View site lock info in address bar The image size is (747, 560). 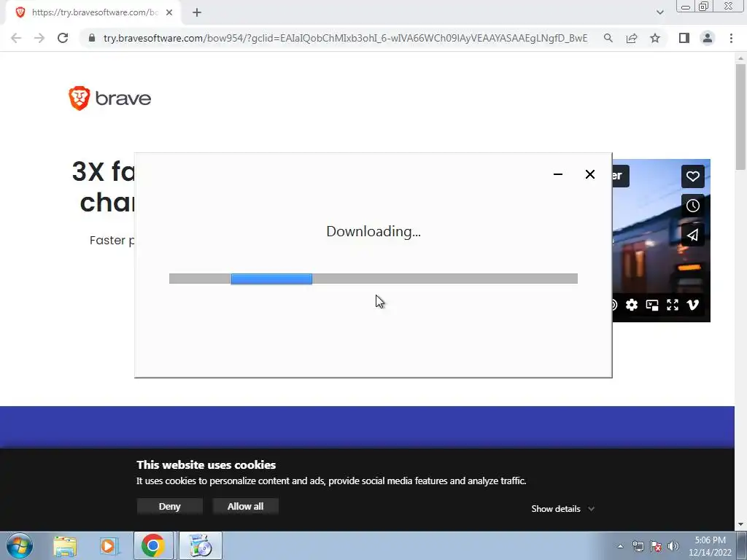(92, 38)
